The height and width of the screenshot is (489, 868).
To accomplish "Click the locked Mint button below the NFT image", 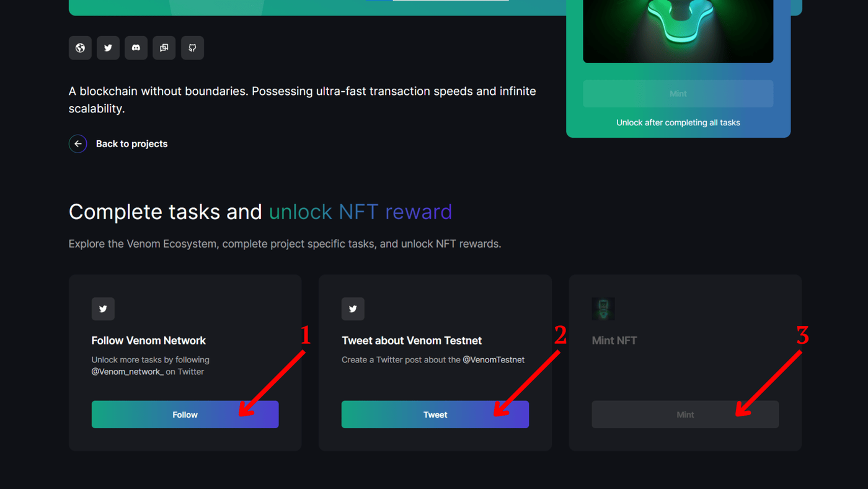I will [678, 93].
